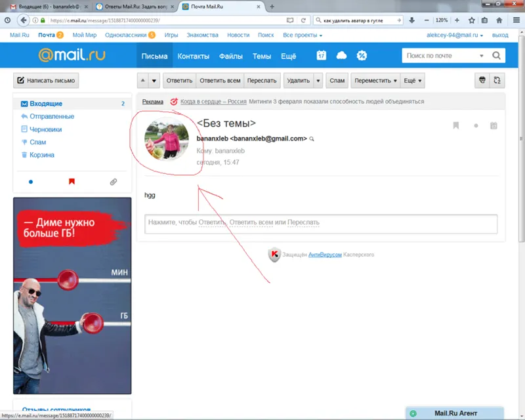Image resolution: width=525 pixels, height=420 pixels.
Task: Click the АнтиВирусом link
Action: [x=325, y=255]
